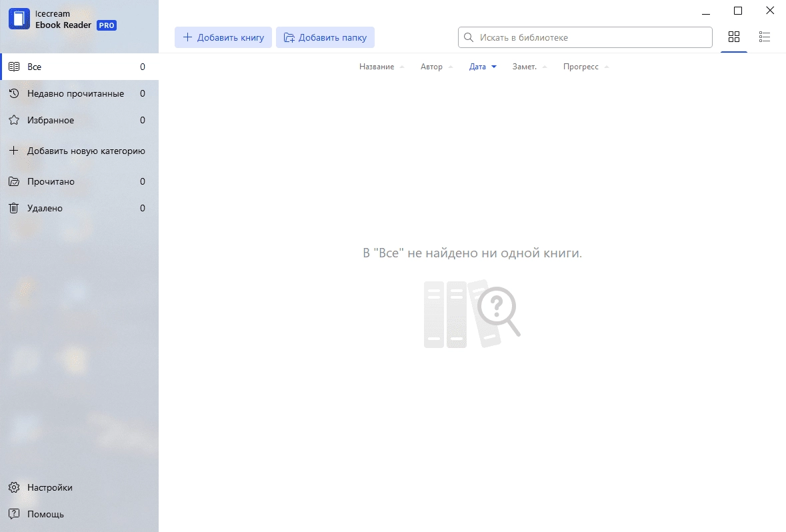The height and width of the screenshot is (532, 786).
Task: Click the PRO badge
Action: pyautogui.click(x=106, y=25)
